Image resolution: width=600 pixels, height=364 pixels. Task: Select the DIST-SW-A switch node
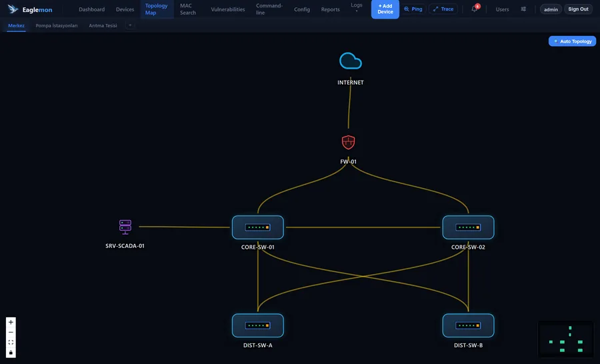click(x=258, y=326)
